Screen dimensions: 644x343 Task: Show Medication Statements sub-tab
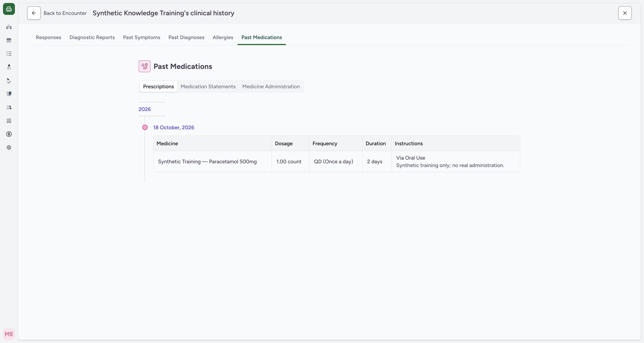tap(208, 86)
